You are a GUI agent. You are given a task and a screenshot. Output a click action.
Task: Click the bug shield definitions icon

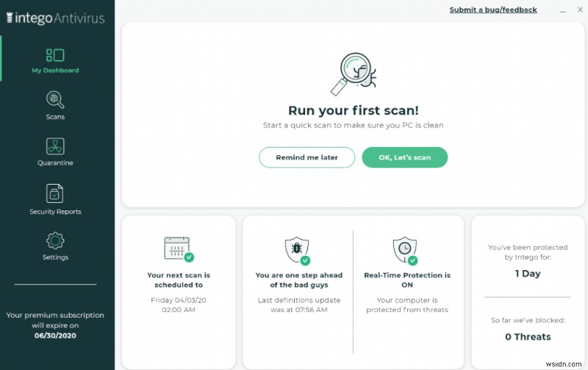click(x=298, y=250)
